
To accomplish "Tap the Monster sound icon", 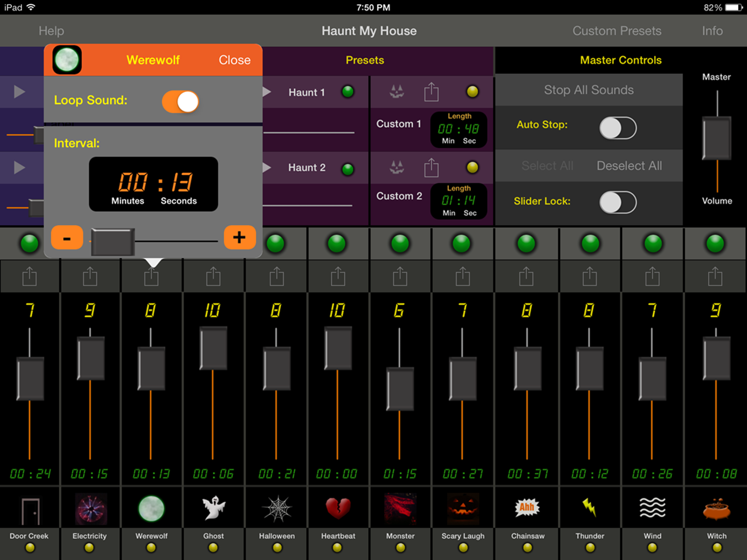I will (x=400, y=509).
